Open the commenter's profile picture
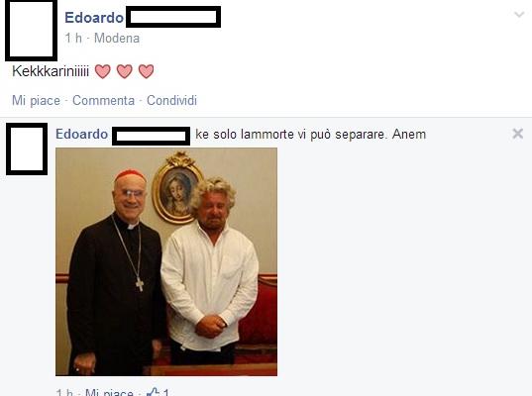This screenshot has width=532, height=396. point(27,149)
